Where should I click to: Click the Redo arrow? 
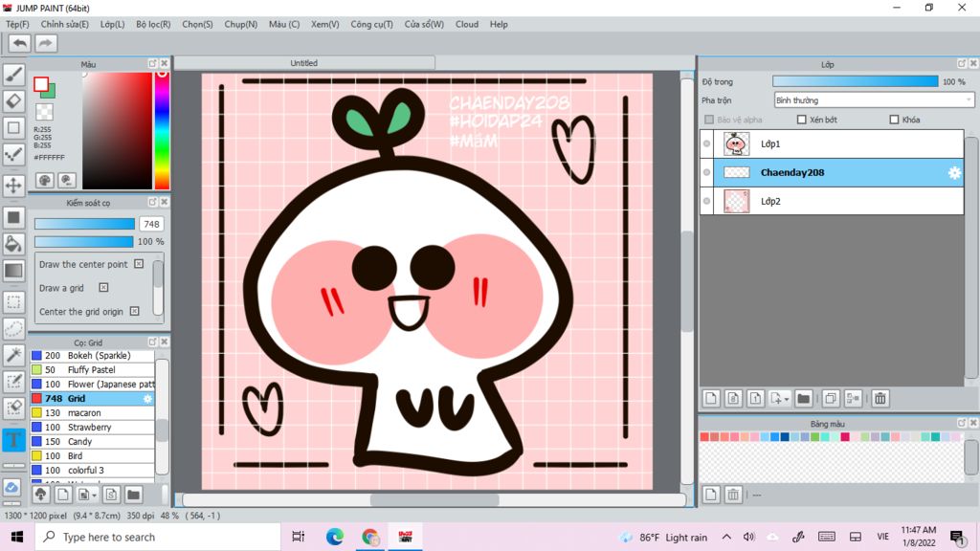(x=46, y=43)
